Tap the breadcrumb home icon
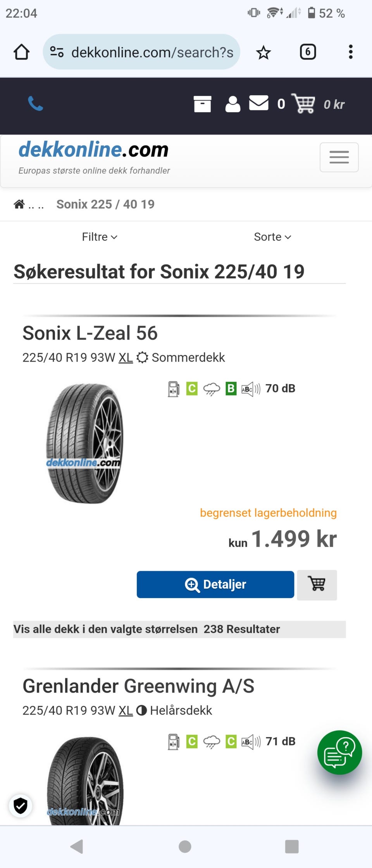The height and width of the screenshot is (868, 372). (x=19, y=204)
